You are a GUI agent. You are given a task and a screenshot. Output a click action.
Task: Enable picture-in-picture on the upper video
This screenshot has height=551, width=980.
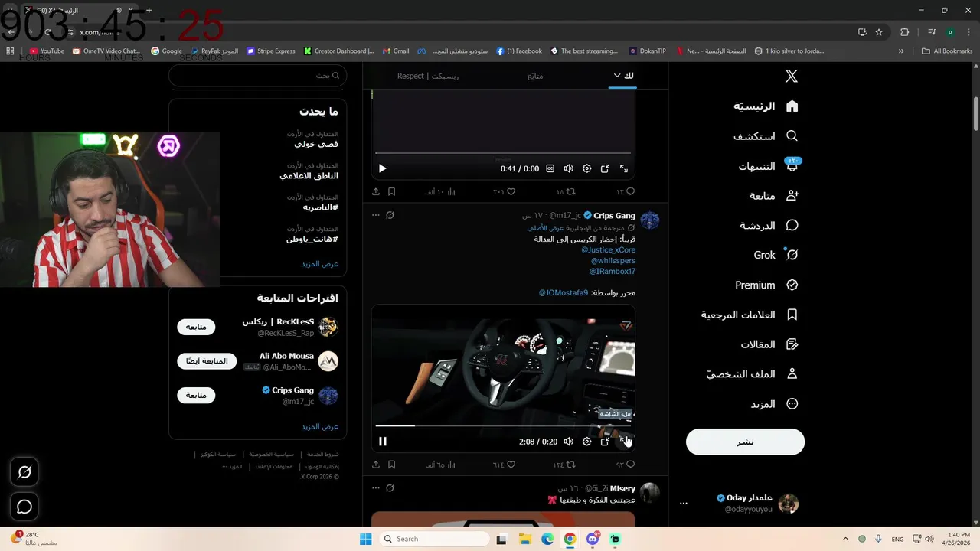tap(605, 168)
